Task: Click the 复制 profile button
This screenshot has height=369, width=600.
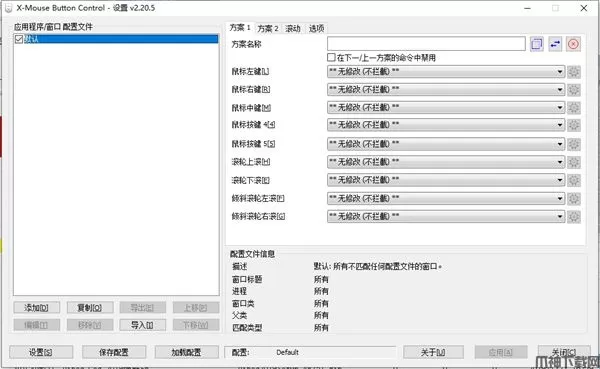Action: (90, 307)
